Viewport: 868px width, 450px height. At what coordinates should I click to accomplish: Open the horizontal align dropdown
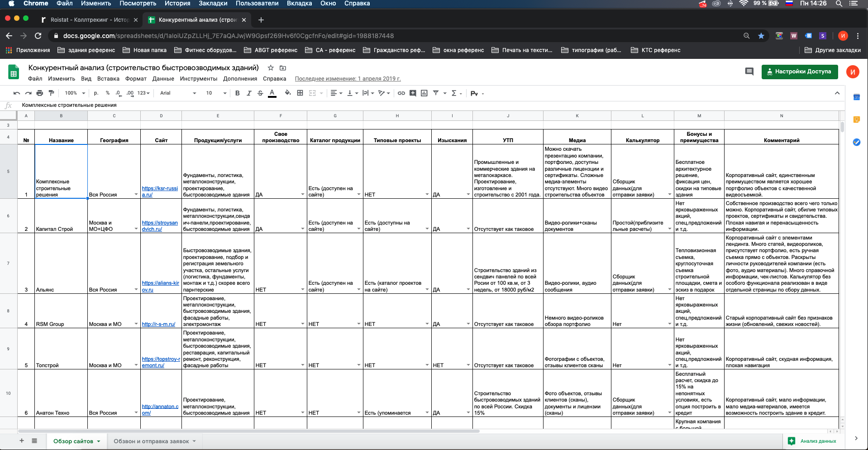pos(336,93)
